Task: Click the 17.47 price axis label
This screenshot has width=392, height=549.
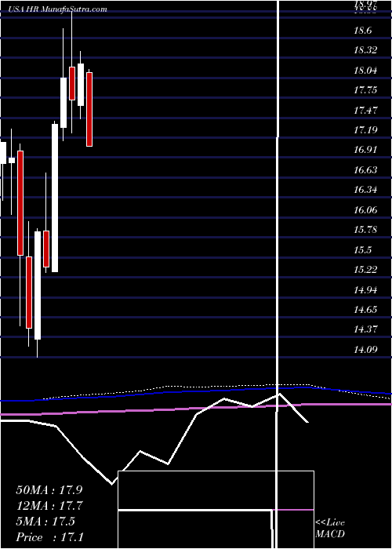Action: click(365, 111)
